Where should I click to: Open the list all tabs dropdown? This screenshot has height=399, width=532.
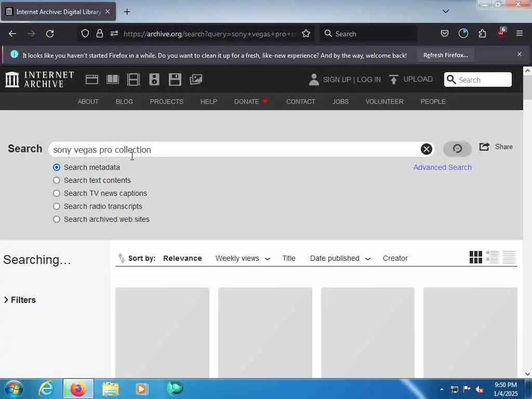[446, 11]
